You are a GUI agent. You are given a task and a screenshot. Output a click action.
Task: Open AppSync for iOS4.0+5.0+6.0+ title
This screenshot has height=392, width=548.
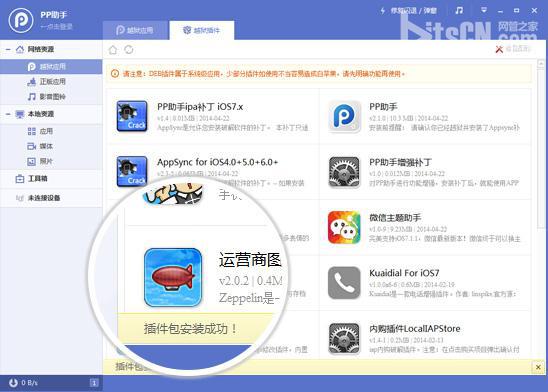pos(217,162)
